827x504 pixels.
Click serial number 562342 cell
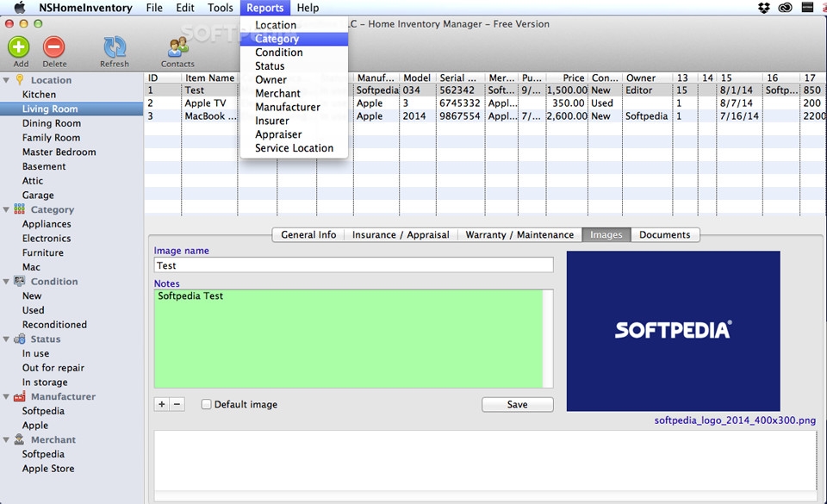pyautogui.click(x=460, y=90)
